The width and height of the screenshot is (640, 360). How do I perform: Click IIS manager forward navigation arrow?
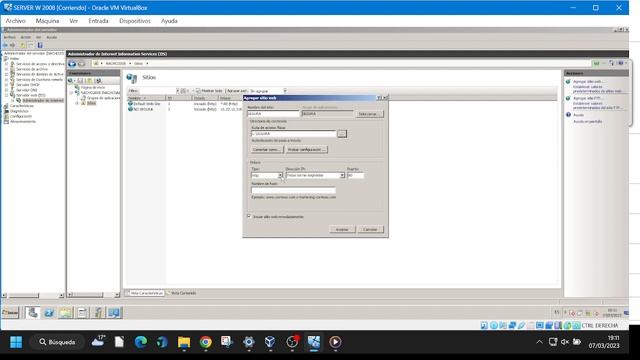point(82,64)
